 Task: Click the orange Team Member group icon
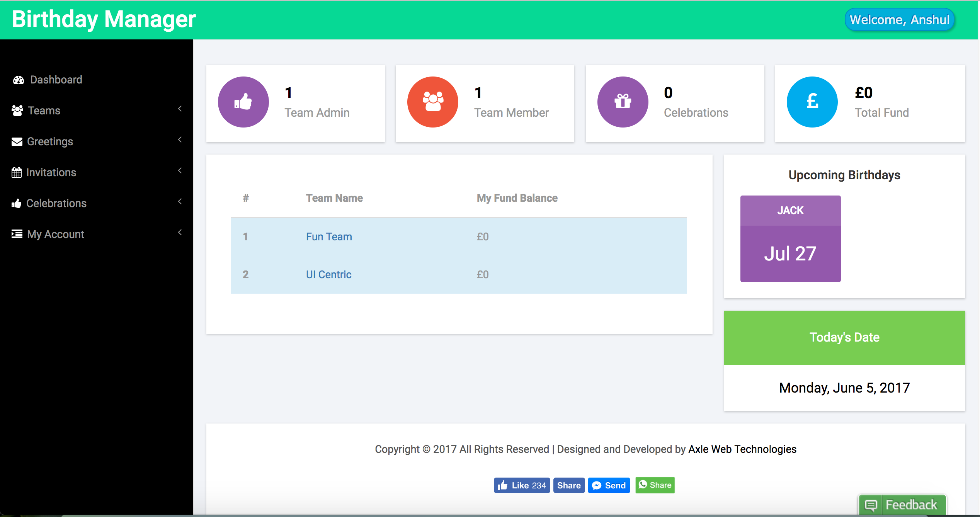[432, 102]
